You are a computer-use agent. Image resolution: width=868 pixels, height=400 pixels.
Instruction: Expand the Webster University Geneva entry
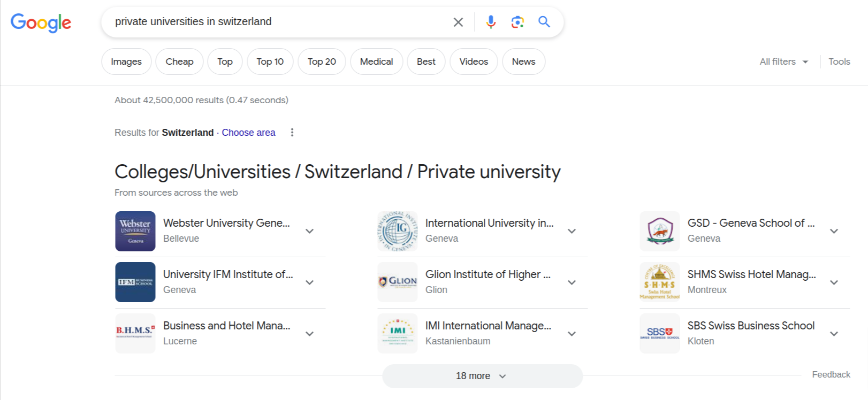tap(309, 231)
